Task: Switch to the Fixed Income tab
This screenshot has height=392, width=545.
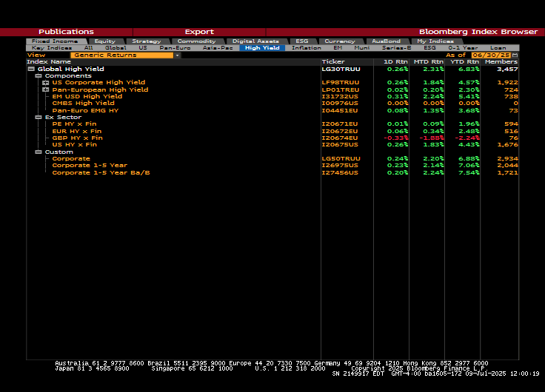Action: coord(55,41)
